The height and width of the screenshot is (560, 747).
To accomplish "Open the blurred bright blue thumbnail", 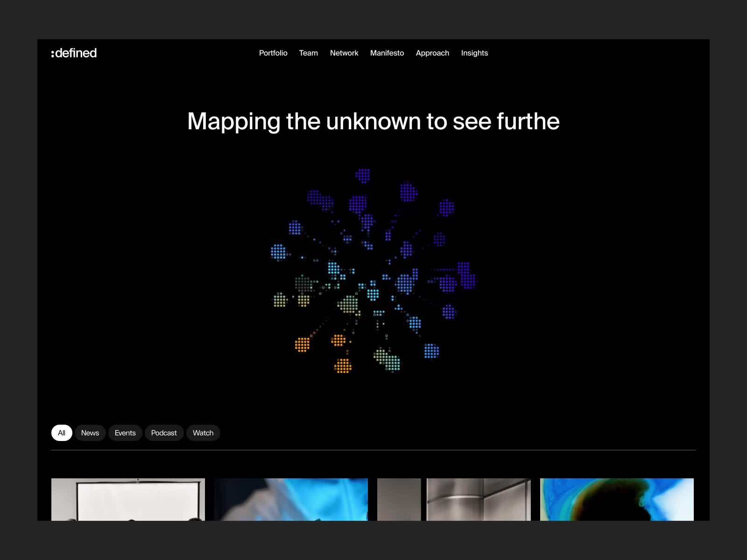I will (291, 499).
